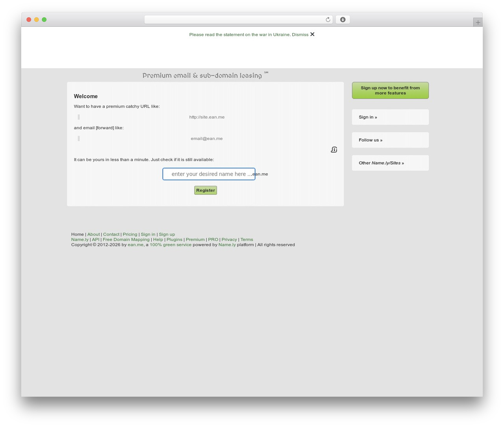The width and height of the screenshot is (504, 427).
Task: Open the Terms footer link
Action: click(x=247, y=239)
